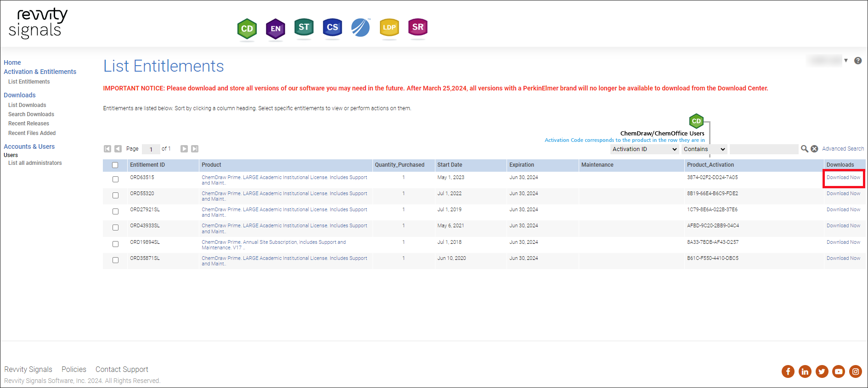
Task: Open the Downloads sidebar section
Action: pyautogui.click(x=20, y=95)
